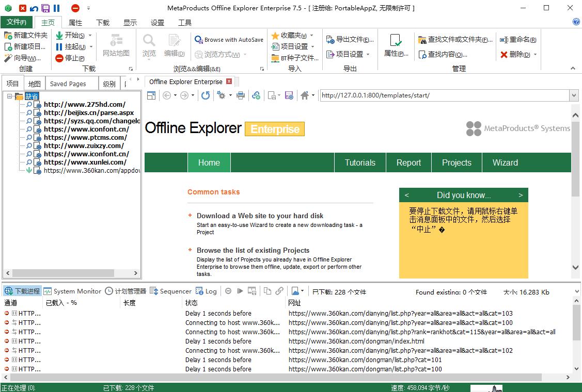This screenshot has width=582, height=392.
Task: Click the browser print icon
Action: point(241,96)
